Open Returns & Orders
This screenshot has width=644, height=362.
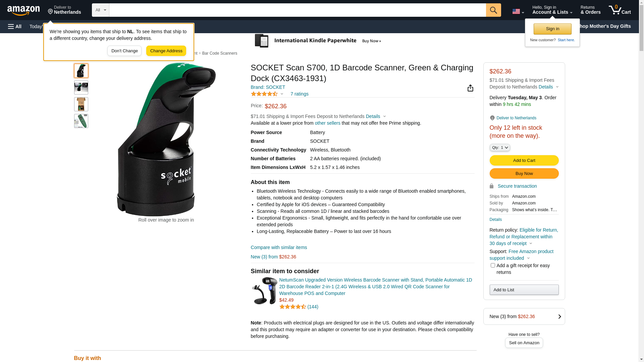(590, 10)
